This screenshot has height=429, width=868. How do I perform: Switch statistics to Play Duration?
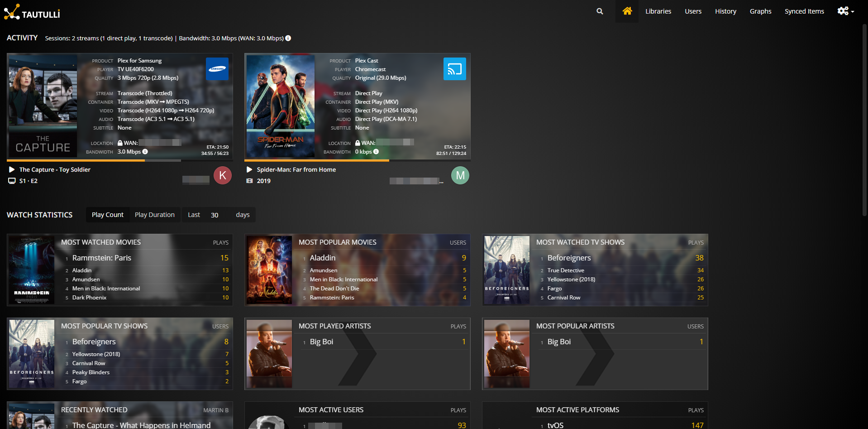(154, 215)
